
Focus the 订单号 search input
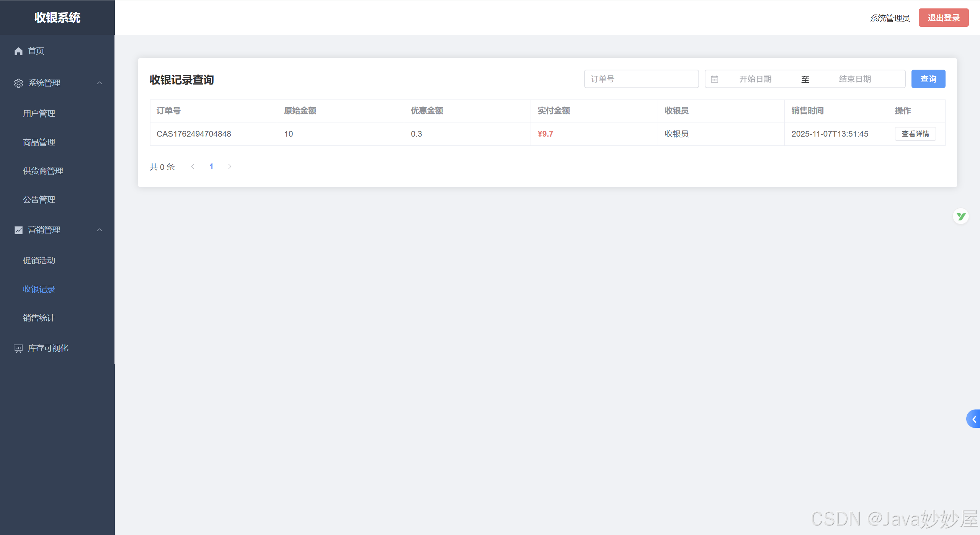coord(641,79)
